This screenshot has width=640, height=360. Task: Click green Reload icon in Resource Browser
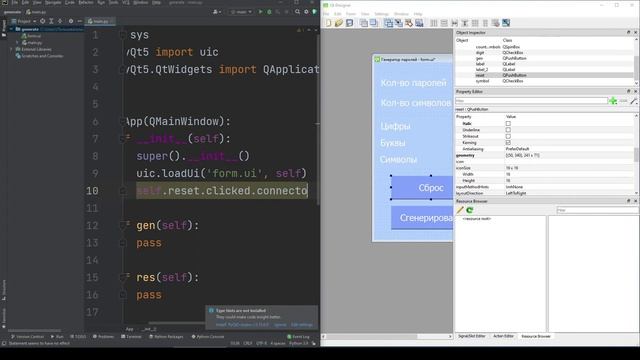click(x=470, y=210)
